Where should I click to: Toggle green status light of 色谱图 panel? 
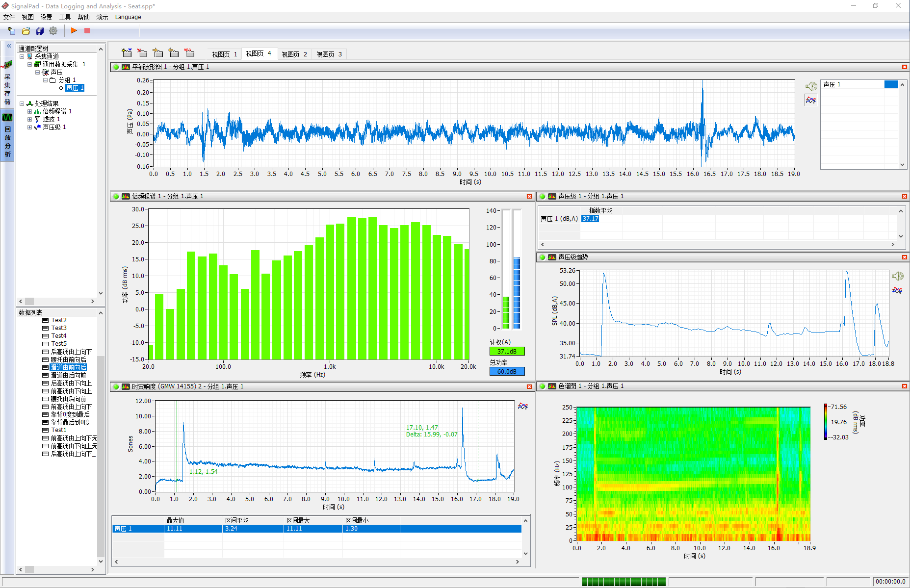(x=543, y=386)
